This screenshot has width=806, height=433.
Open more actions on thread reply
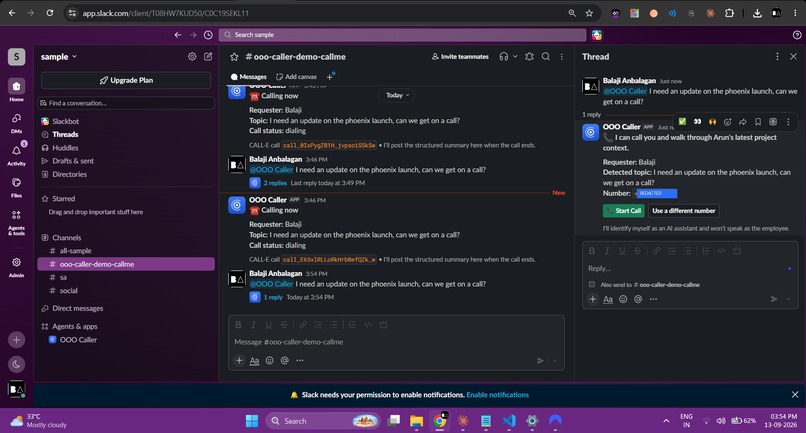pyautogui.click(x=788, y=122)
